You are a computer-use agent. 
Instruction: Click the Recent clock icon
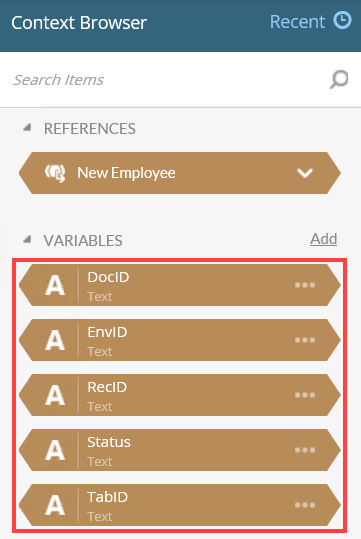(342, 21)
